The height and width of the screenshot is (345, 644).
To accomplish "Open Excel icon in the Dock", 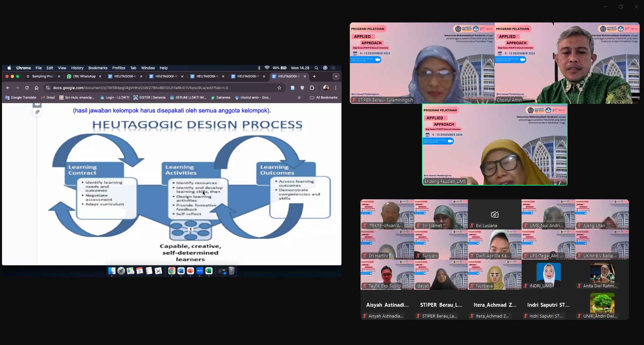I will pyautogui.click(x=209, y=271).
